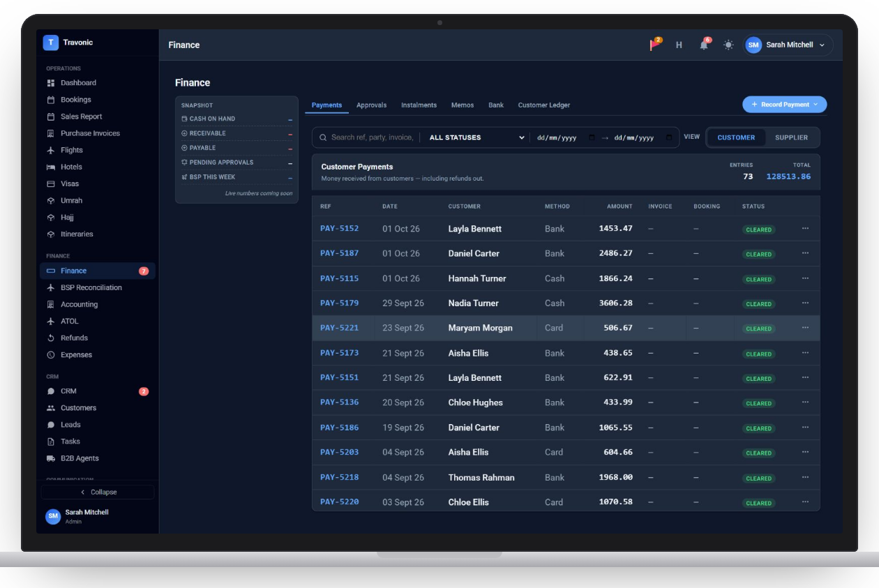879x588 pixels.
Task: Switch view to Supplier payments
Action: 791,137
